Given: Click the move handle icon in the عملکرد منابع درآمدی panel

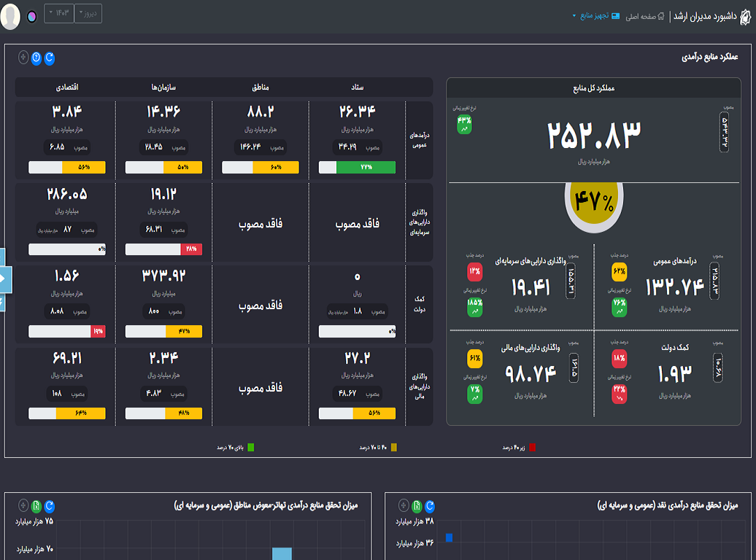Looking at the screenshot, I should click(x=23, y=58).
